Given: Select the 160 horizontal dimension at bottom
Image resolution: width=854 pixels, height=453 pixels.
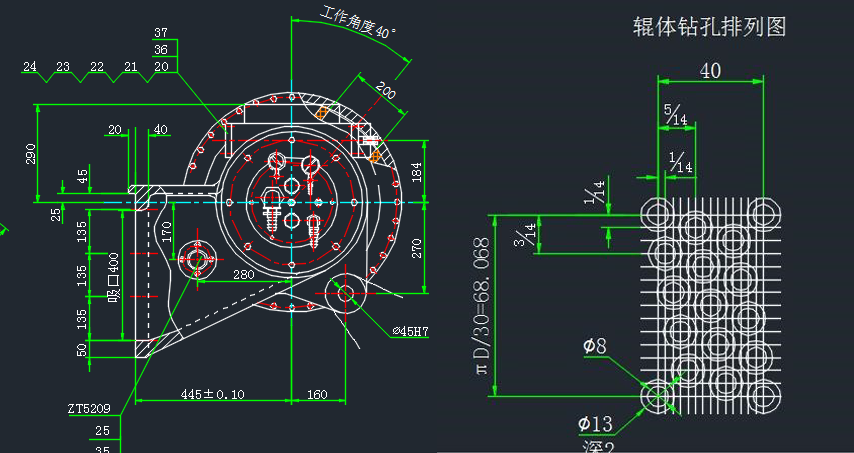Looking at the screenshot, I should (315, 393).
